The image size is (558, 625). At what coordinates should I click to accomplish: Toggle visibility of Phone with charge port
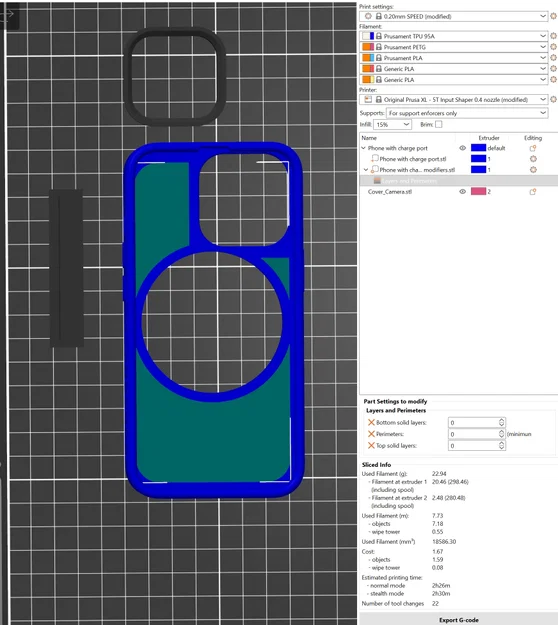coord(462,148)
